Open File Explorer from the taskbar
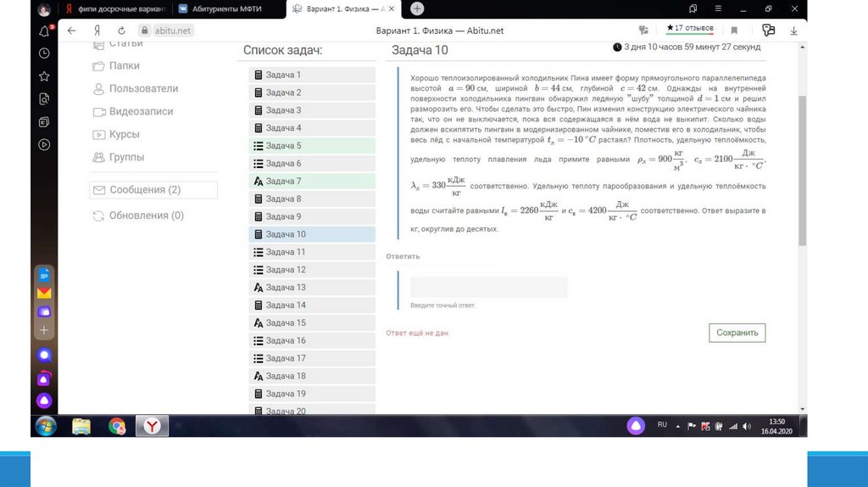The height and width of the screenshot is (487, 868). pyautogui.click(x=81, y=426)
